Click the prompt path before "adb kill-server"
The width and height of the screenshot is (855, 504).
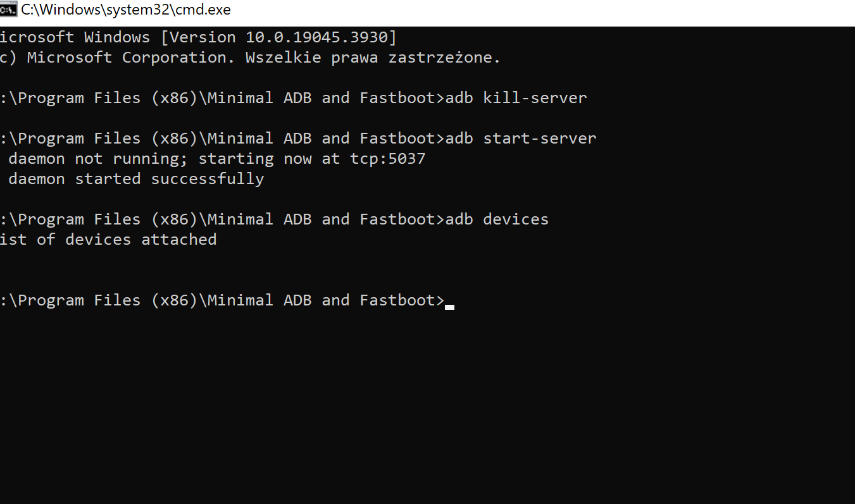pyautogui.click(x=222, y=98)
